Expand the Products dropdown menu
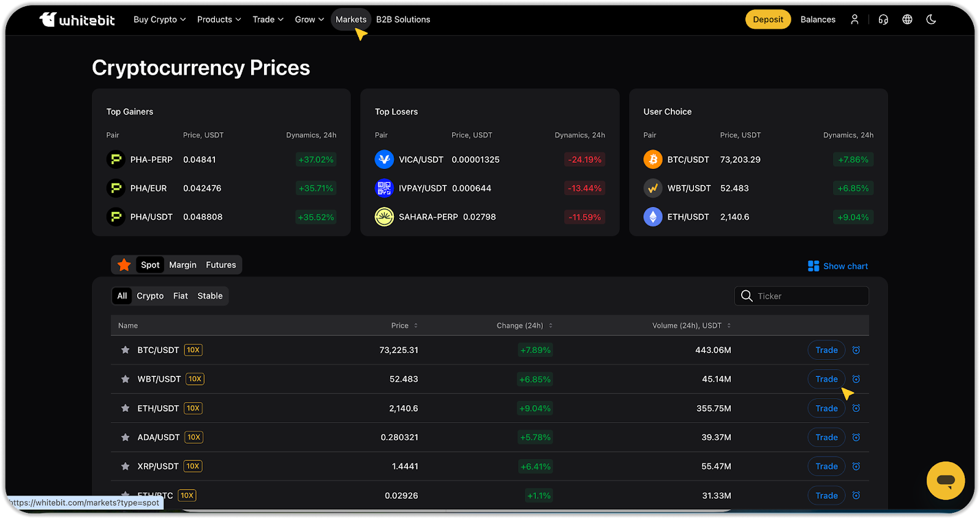This screenshot has height=519, width=980. [219, 20]
